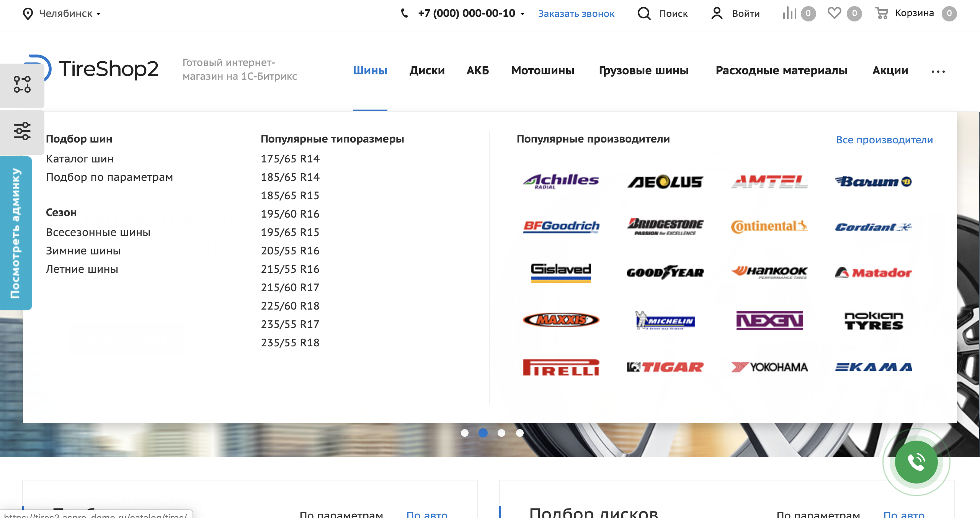The image size is (980, 518).
Task: Open the Расходные материалы menu item
Action: 782,70
